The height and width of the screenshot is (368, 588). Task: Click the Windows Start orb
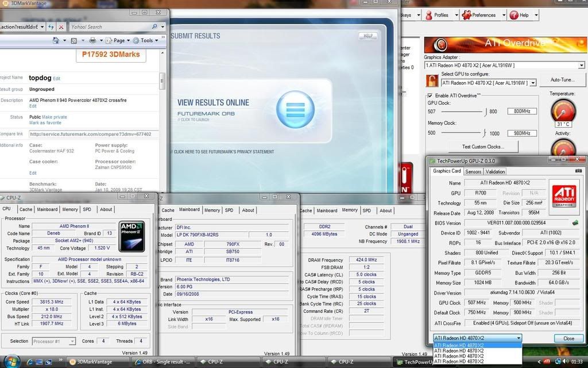[x=12, y=361]
